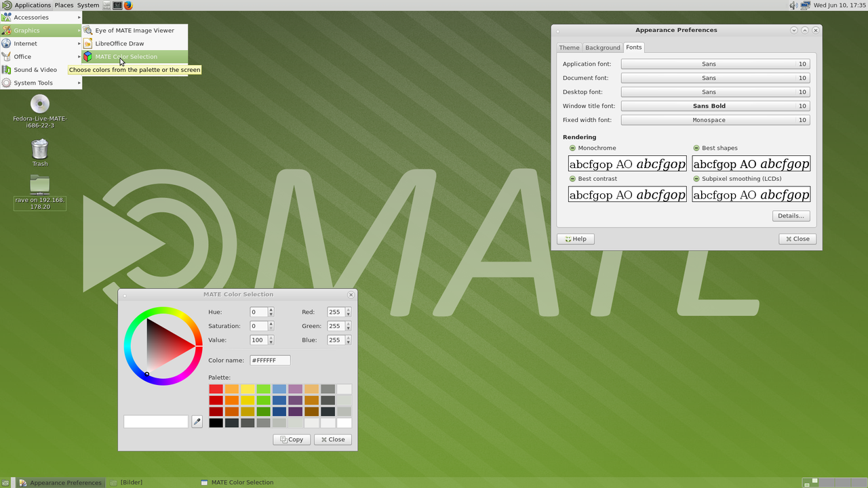Click the volume speaker icon

click(x=793, y=5)
